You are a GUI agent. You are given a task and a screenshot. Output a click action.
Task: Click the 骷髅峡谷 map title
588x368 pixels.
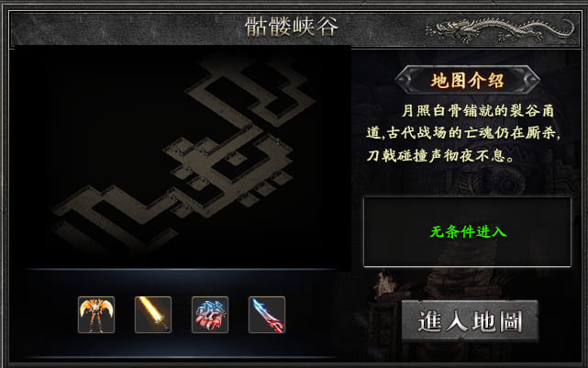tap(292, 27)
